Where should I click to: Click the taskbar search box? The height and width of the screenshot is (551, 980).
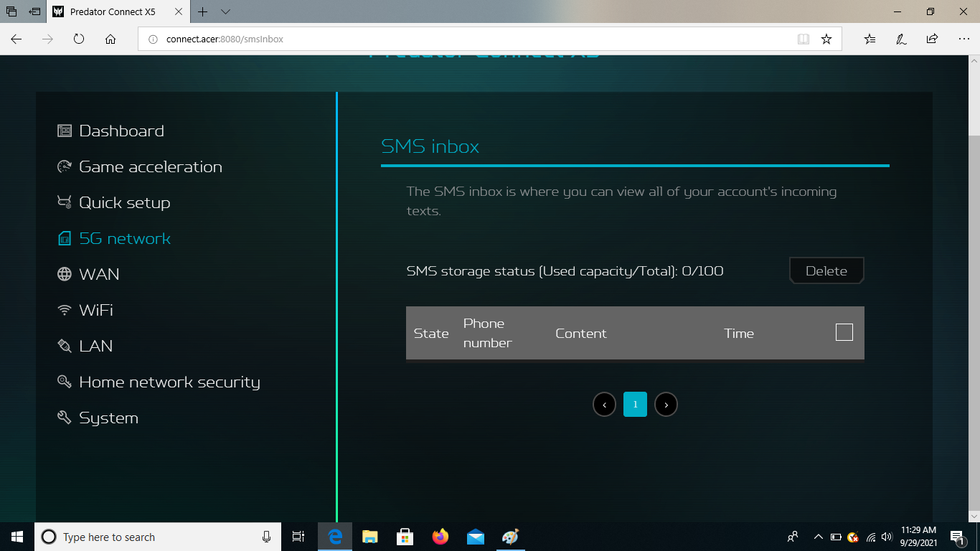point(158,537)
